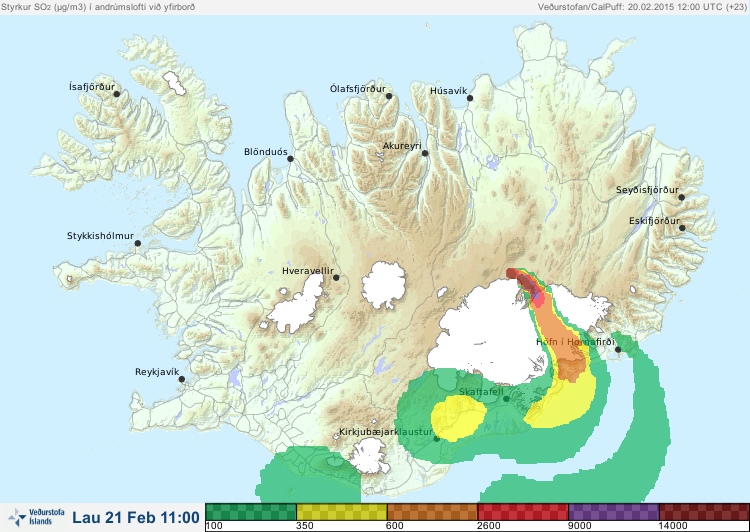Image resolution: width=750 pixels, height=532 pixels.
Task: Select the Ísafjörður location dot
Action: coord(116,94)
